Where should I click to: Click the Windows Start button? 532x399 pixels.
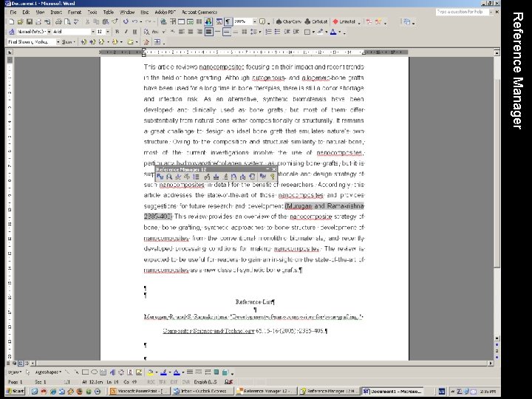(16, 391)
